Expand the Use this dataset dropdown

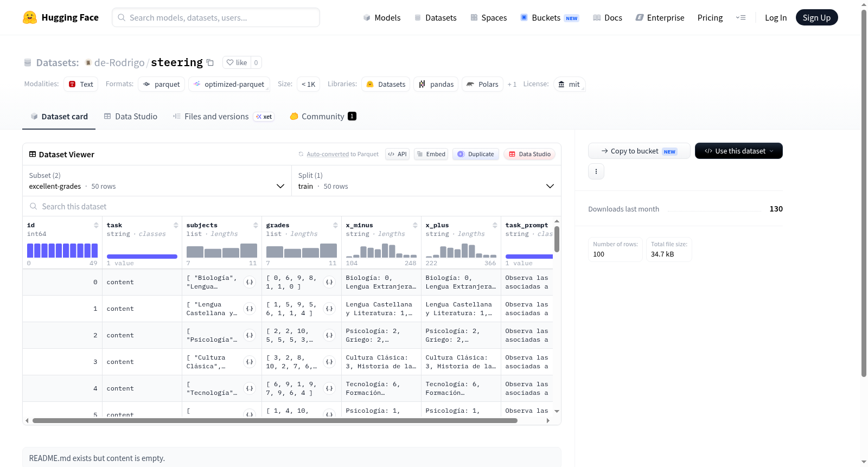point(739,151)
